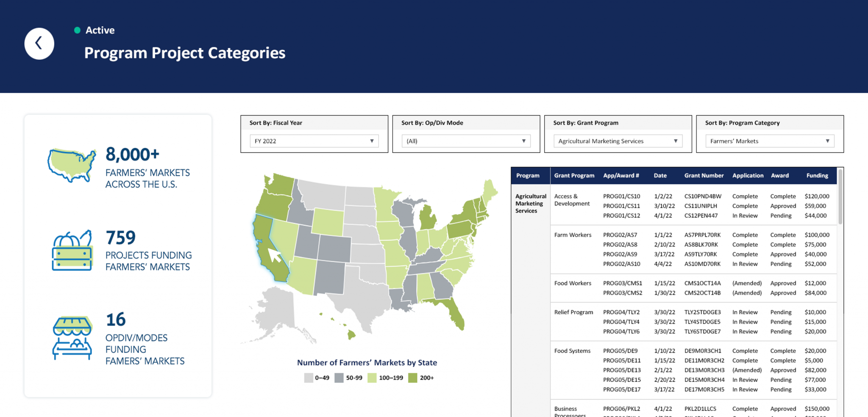Open the Program Category dropdown
Screen dimensions: 868x417
click(769, 141)
